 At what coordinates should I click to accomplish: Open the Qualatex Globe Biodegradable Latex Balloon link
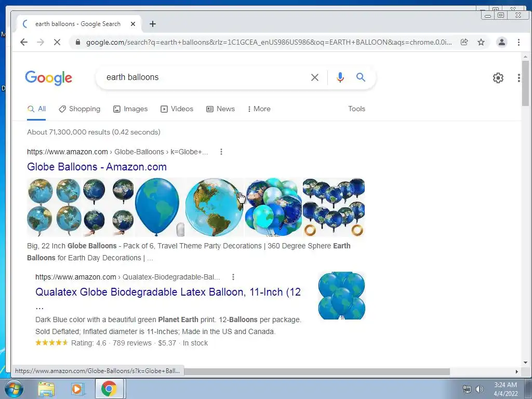point(168,292)
